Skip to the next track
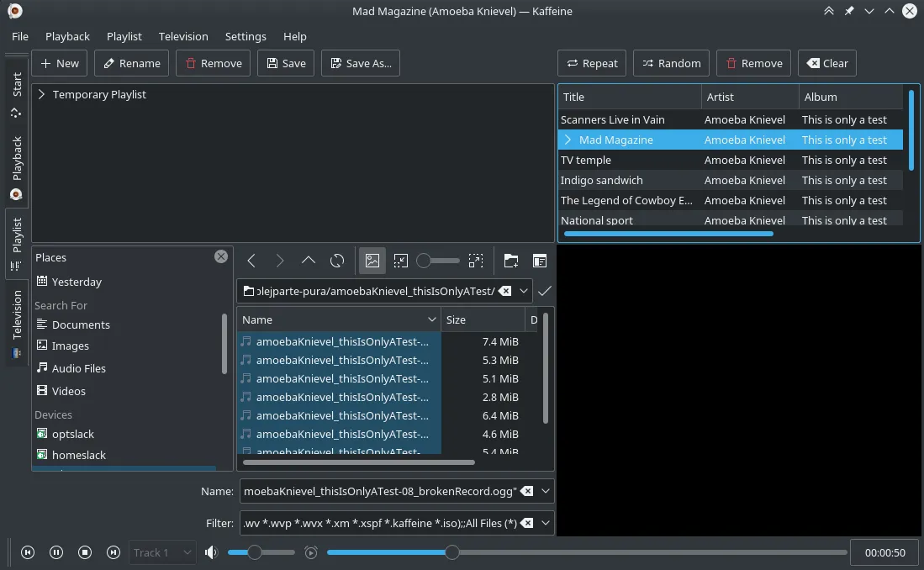 coord(114,552)
